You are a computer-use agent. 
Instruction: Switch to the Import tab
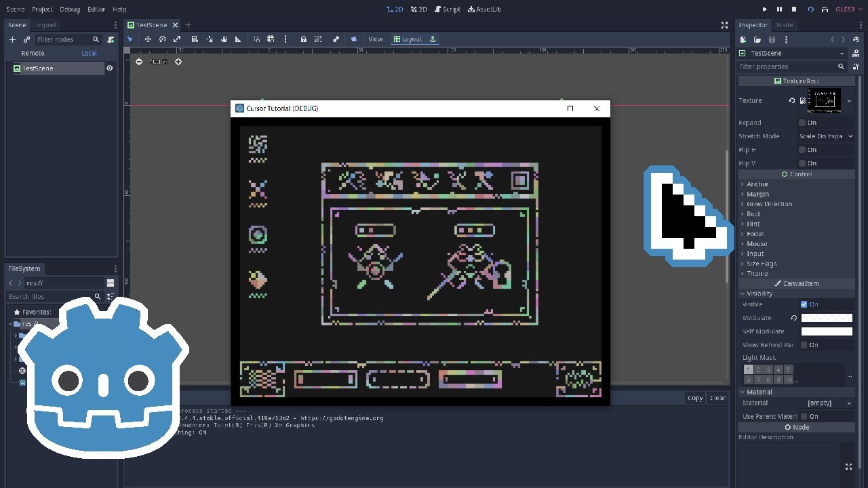coord(46,25)
